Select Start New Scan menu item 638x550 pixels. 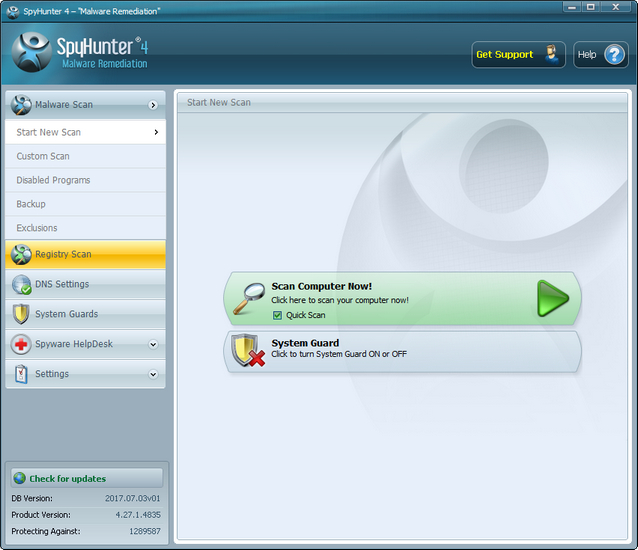point(85,132)
